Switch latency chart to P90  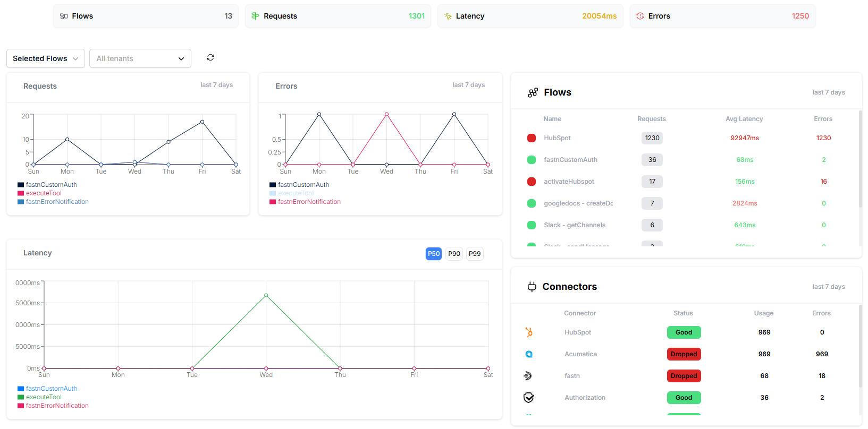pyautogui.click(x=454, y=254)
